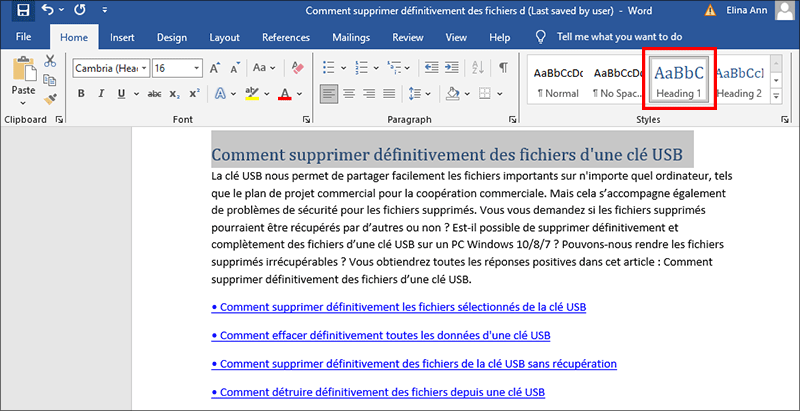
Task: Click the Borders grid icon
Action: (484, 94)
